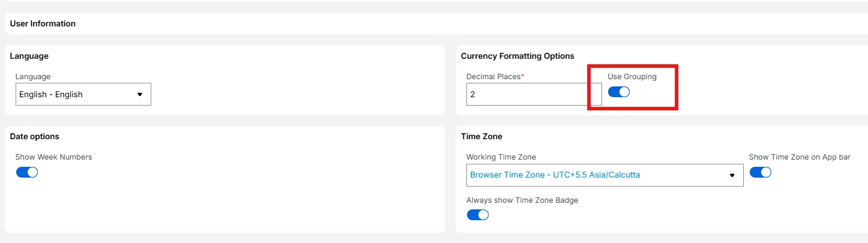Viewport: 868px width, 243px height.
Task: Click the arrow of the Language combo box
Action: click(x=140, y=94)
